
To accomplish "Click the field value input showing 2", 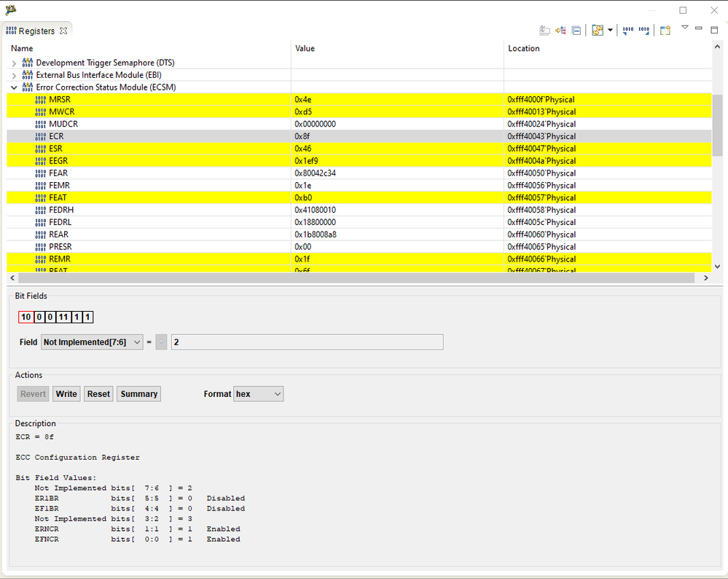I will 307,342.
